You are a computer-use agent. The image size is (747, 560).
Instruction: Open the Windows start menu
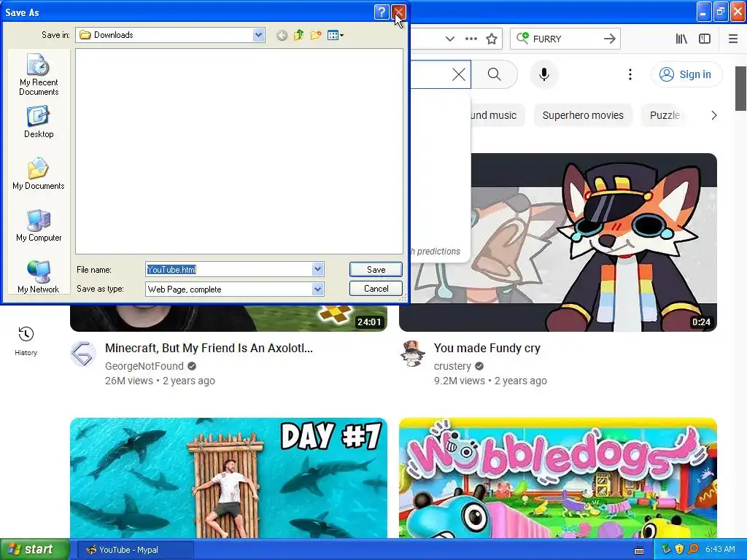pos(35,550)
